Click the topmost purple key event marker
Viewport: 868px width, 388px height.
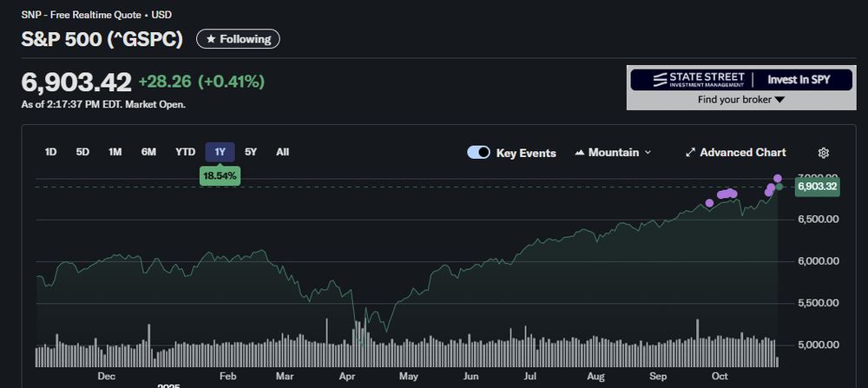click(x=778, y=179)
